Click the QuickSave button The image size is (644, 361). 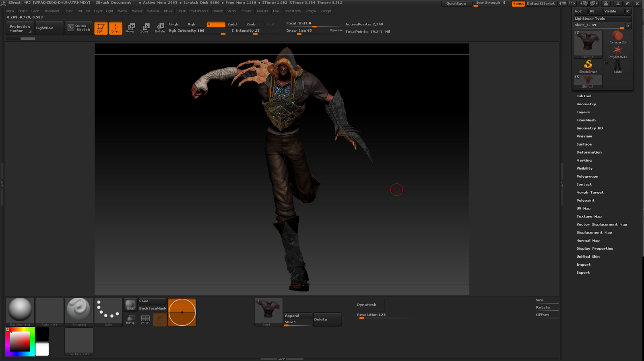[x=456, y=4]
